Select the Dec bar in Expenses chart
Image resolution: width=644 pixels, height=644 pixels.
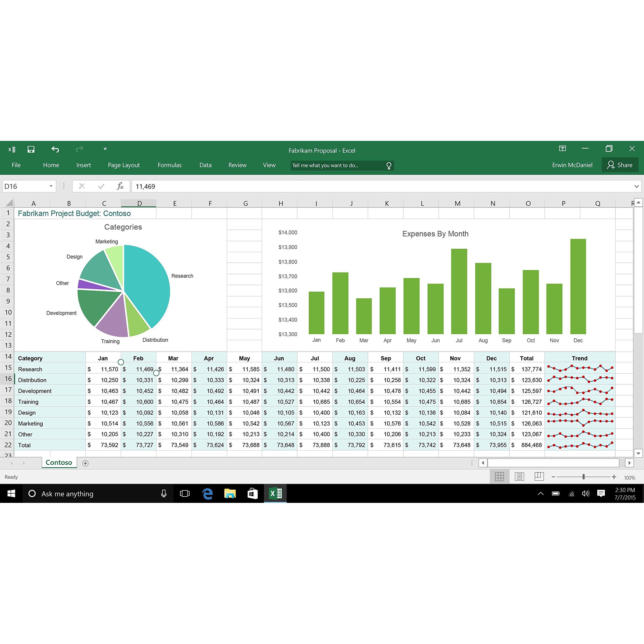click(x=578, y=286)
